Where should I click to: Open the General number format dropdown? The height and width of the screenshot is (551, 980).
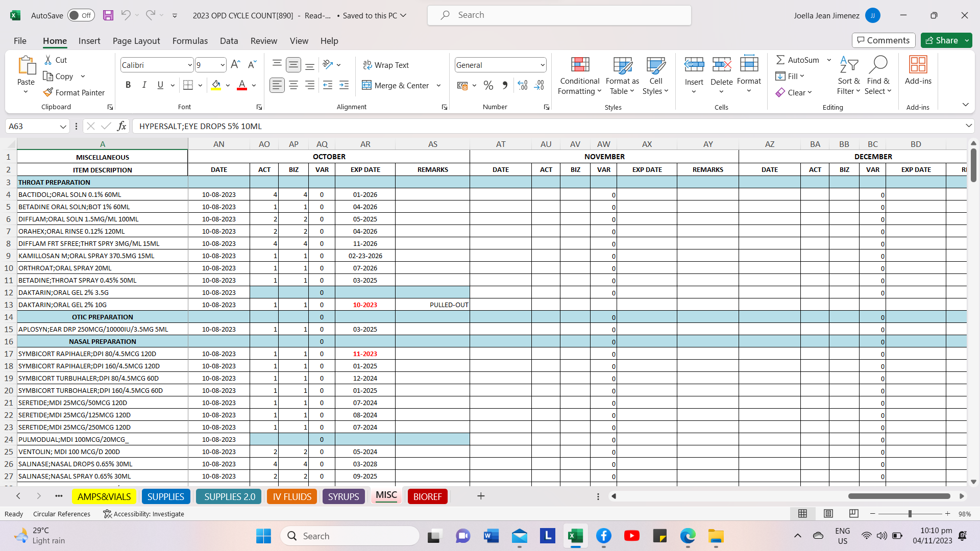tap(542, 65)
